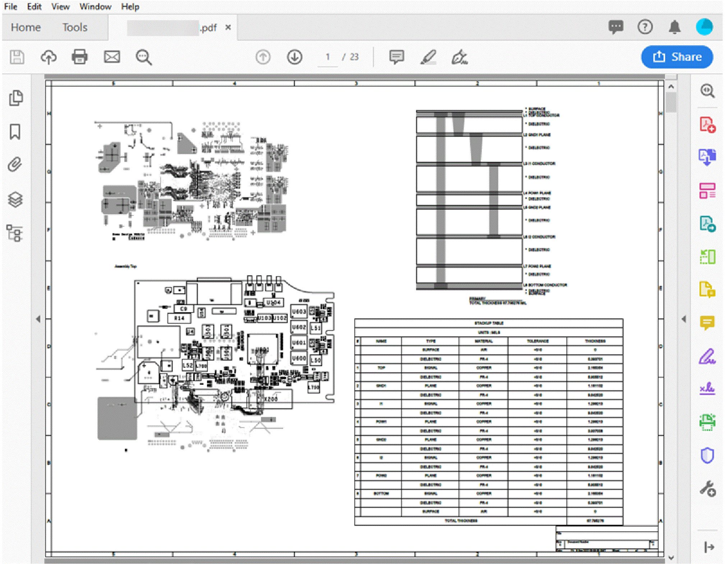728x564 pixels.
Task: Go to next page arrow
Action: coord(295,57)
